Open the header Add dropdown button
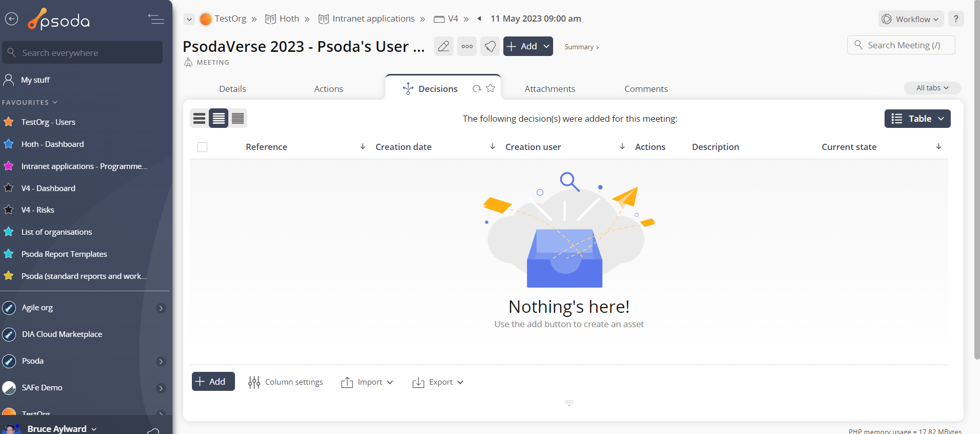This screenshot has height=434, width=980. click(528, 46)
